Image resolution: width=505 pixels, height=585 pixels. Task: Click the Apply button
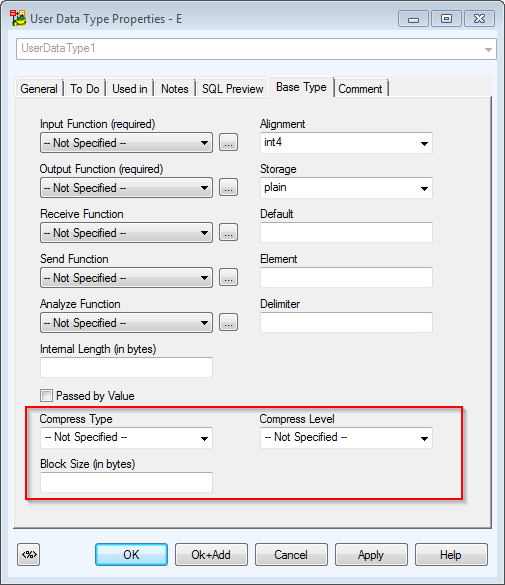click(371, 554)
